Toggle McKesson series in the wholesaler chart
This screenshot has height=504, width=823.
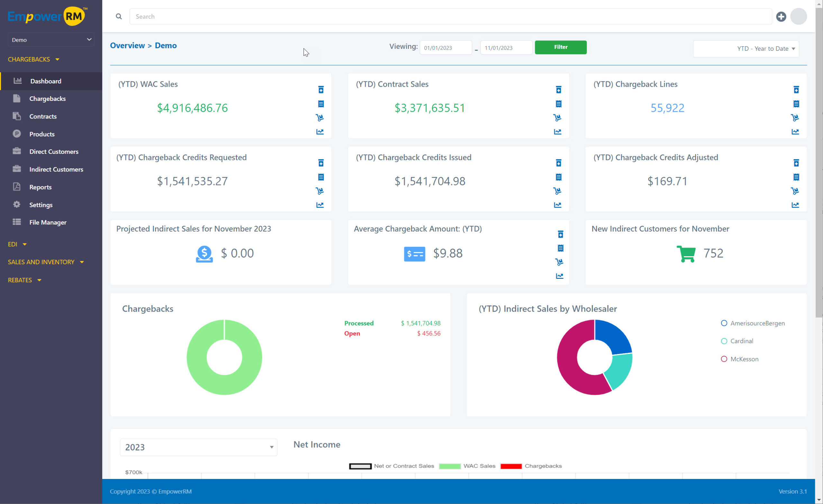[x=724, y=359]
